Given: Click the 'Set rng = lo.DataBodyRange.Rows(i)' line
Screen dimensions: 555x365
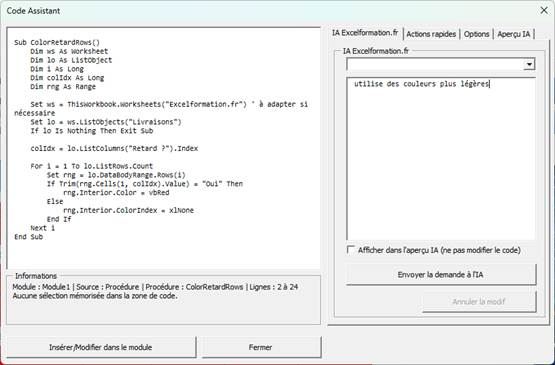Looking at the screenshot, I should click(116, 175).
